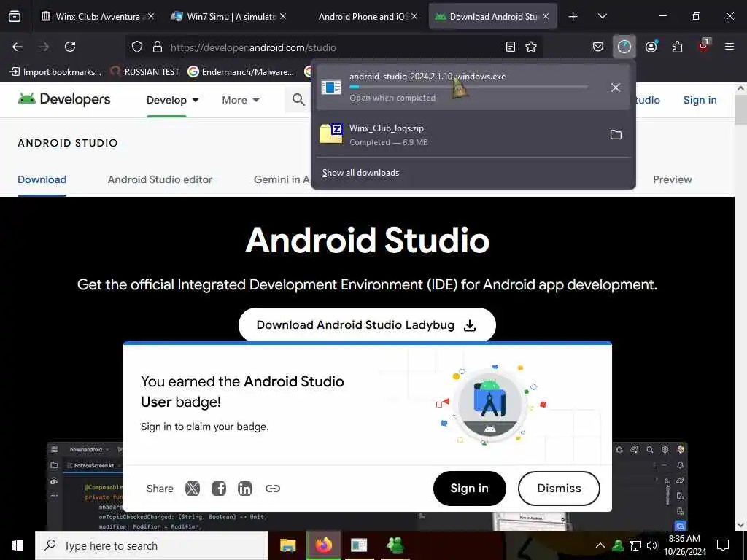Share badge on LinkedIn

click(245, 488)
